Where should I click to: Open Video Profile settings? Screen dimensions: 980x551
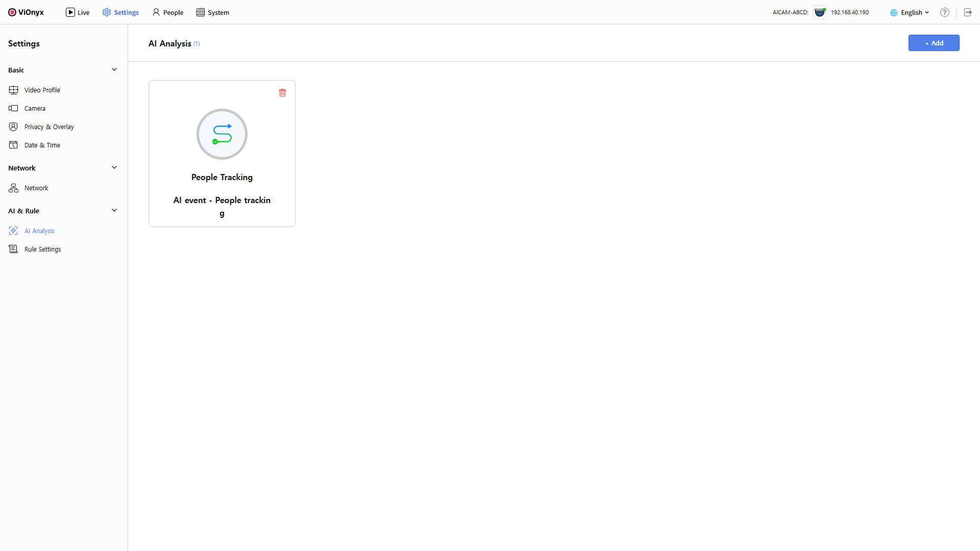42,90
